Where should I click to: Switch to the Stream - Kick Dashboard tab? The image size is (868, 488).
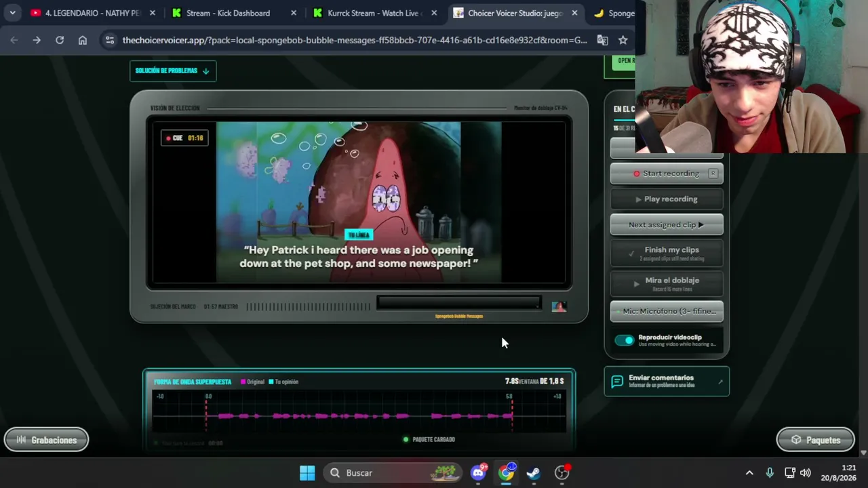[234, 13]
